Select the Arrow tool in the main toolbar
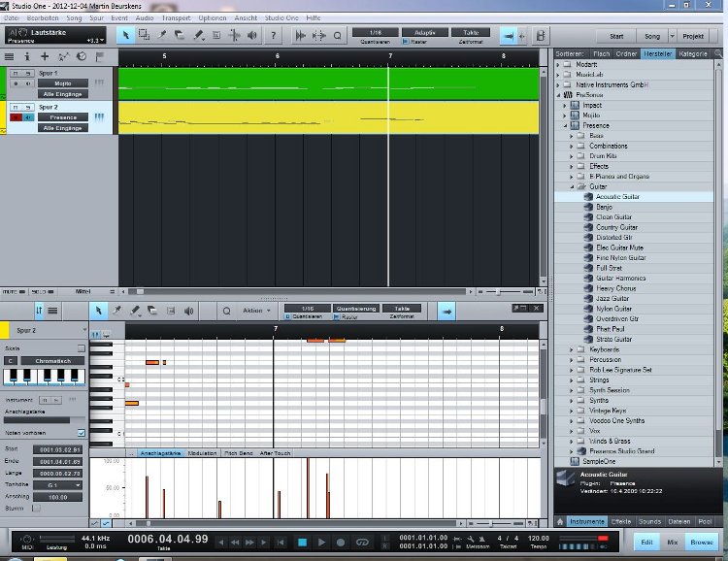This screenshot has height=561, width=728. 125,35
